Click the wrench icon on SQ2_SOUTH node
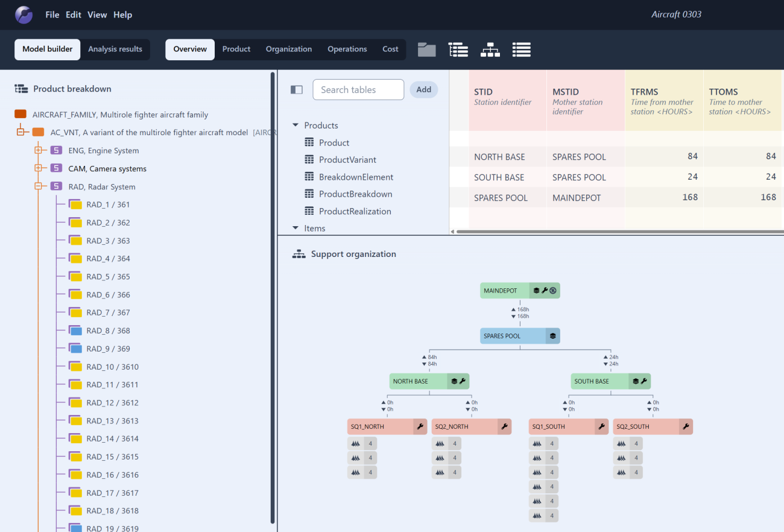 [x=687, y=426]
